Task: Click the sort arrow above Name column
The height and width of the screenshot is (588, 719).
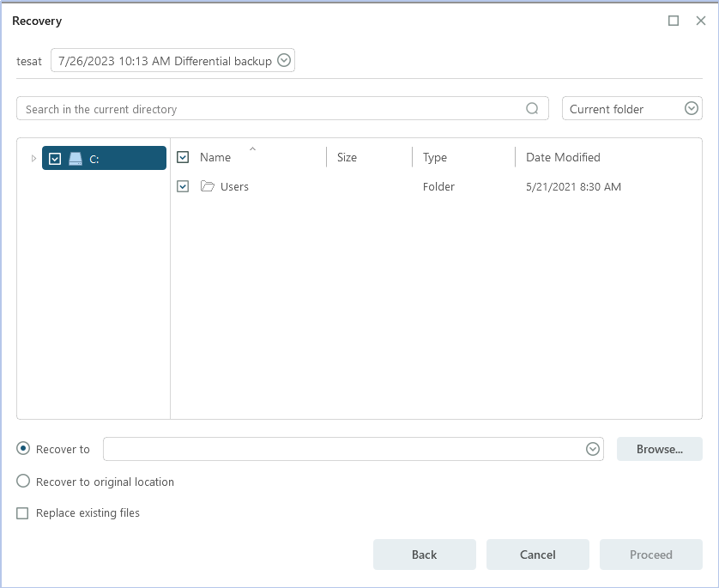Action: coord(252,149)
